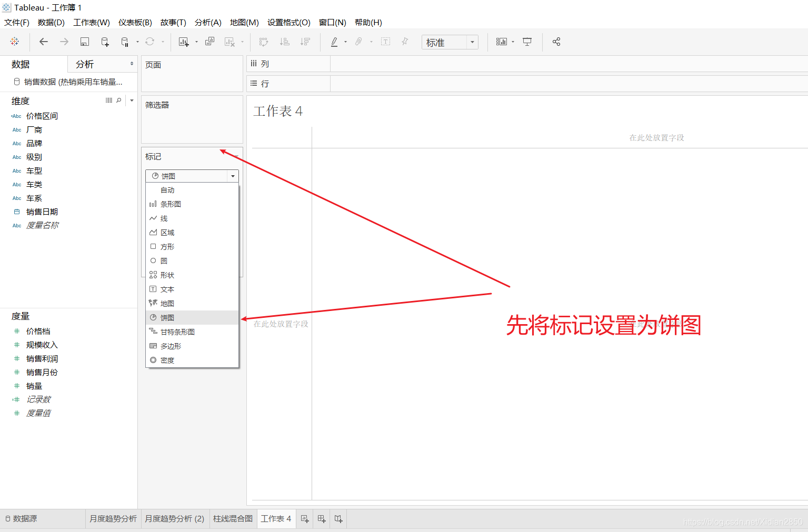The height and width of the screenshot is (532, 808).
Task: Click the Tableau start page logo icon
Action: point(15,42)
